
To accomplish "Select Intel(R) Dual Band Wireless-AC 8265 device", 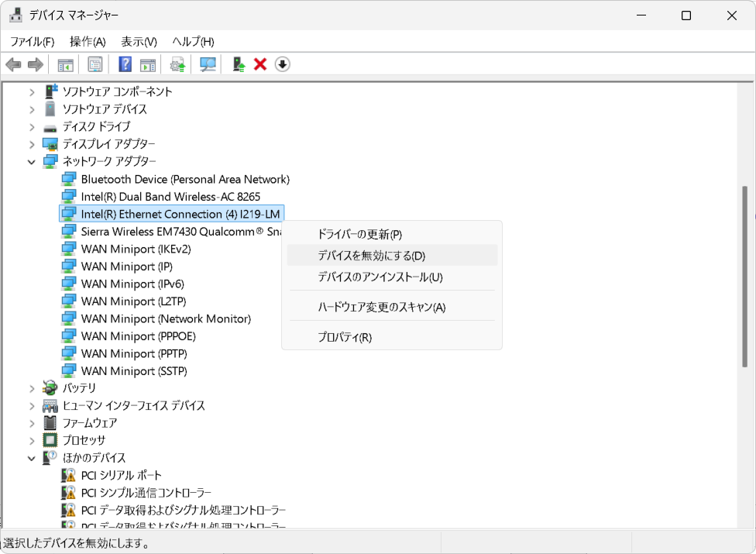I will (x=170, y=197).
